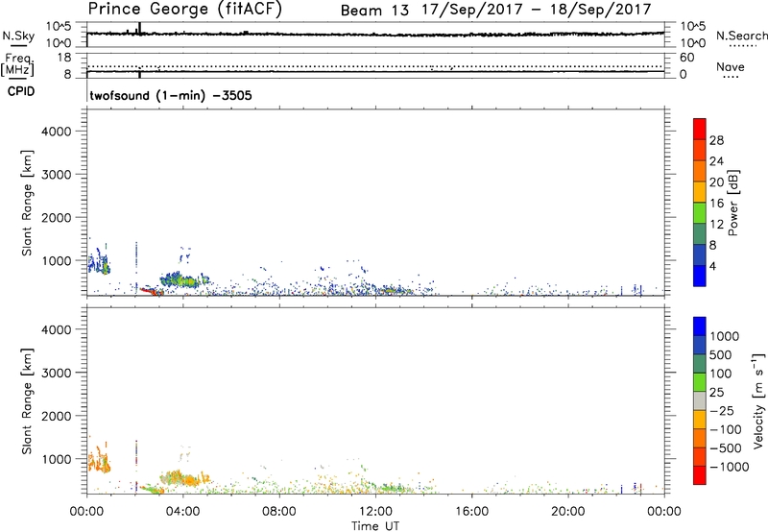Click the '4000' tick in Power panel
The width and height of the screenshot is (768, 532).
click(x=57, y=132)
